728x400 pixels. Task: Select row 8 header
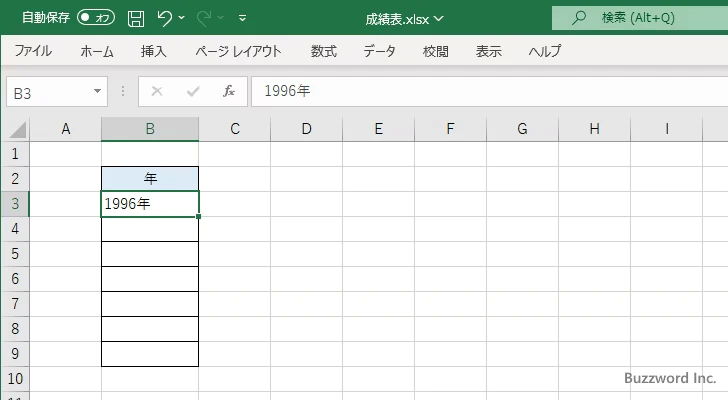tap(15, 329)
